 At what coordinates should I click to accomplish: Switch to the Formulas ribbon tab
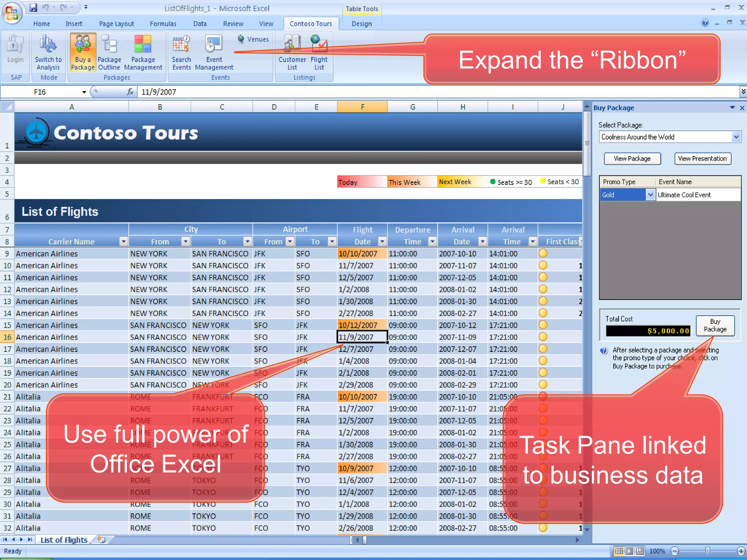click(163, 24)
